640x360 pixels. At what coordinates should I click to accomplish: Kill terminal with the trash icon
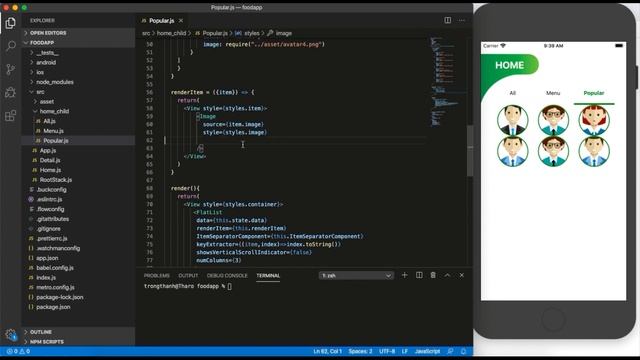pos(433,275)
